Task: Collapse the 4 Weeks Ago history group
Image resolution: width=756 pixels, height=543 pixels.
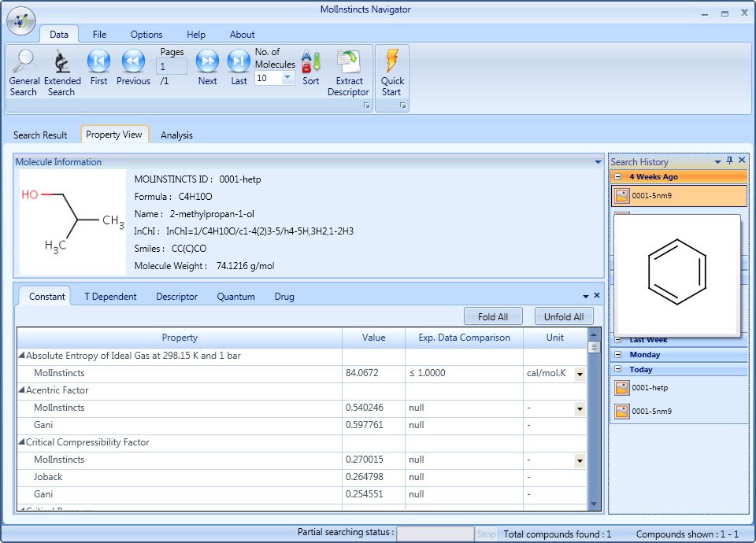Action: [618, 176]
